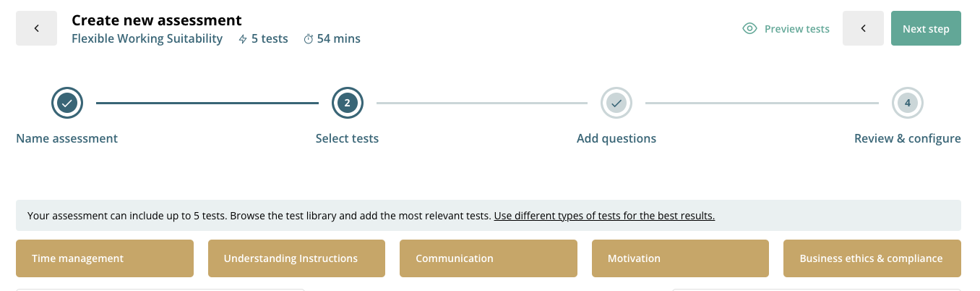Choose the Communication test slot
Image resolution: width=980 pixels, height=291 pixels.
(489, 258)
